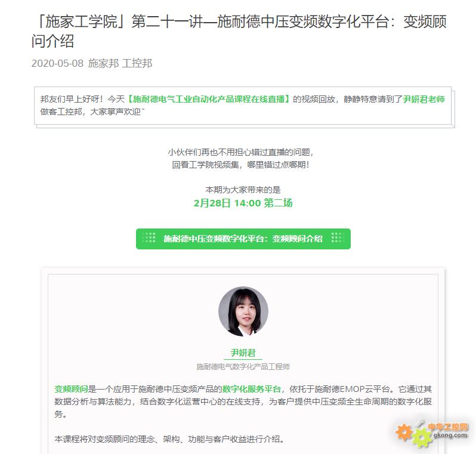Select the green 施耐德中压变频数字化平台 banner button
Screen dimensions: 476x454
[x=243, y=239]
